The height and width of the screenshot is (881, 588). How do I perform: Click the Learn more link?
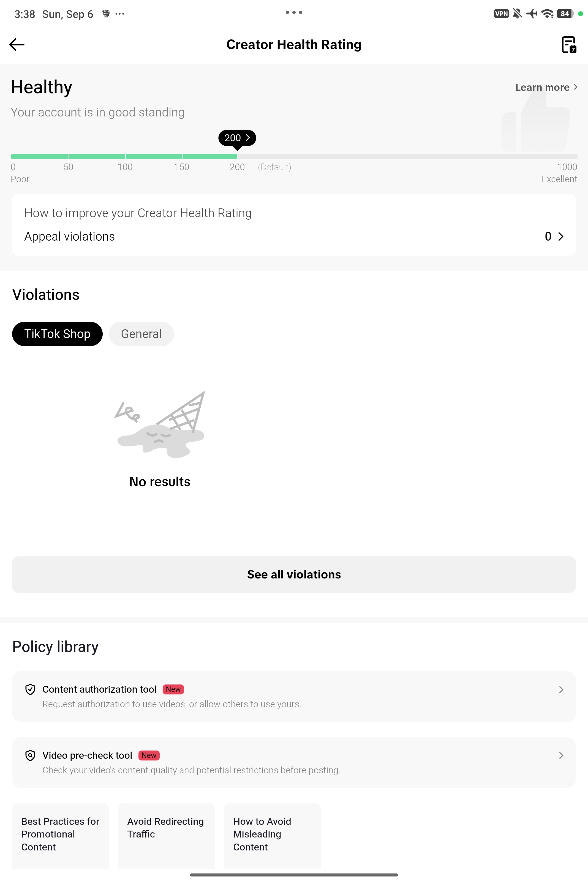546,87
